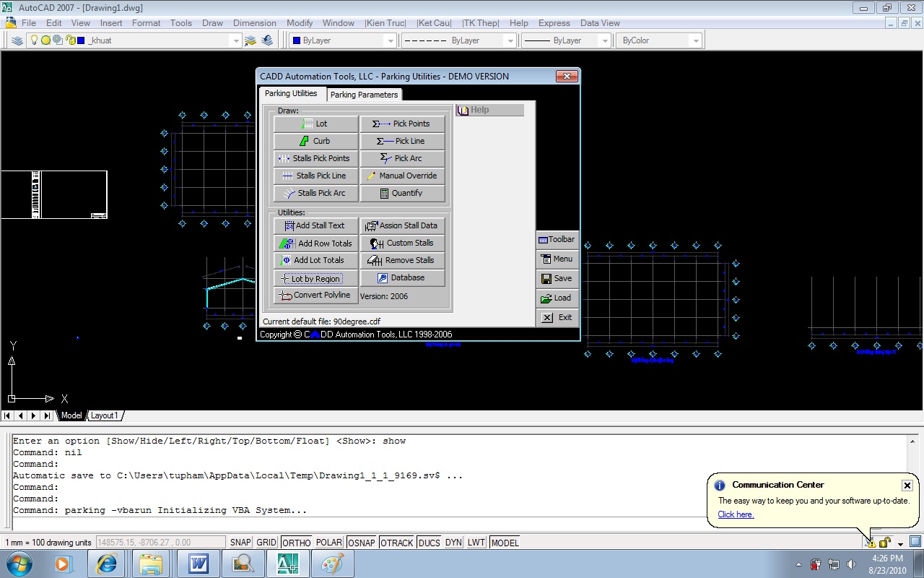Toggle POLAR tracking in status bar
924x578 pixels.
(x=329, y=543)
